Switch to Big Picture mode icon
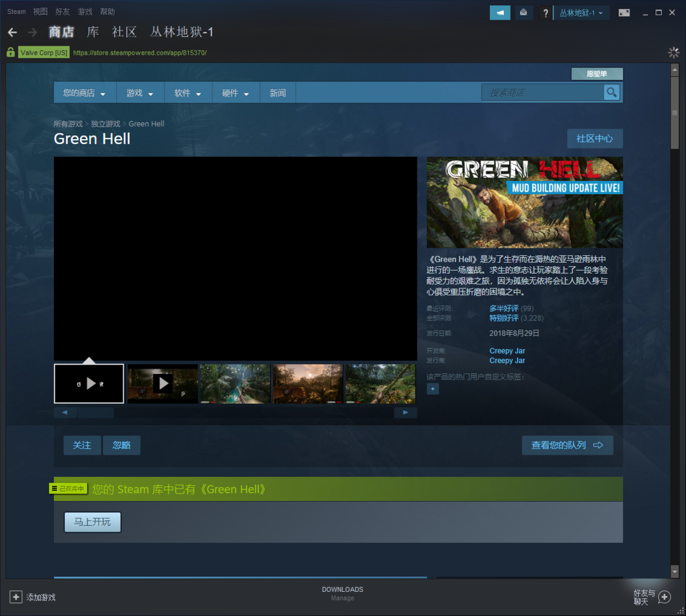Screen dimensions: 686x616 coord(624,13)
